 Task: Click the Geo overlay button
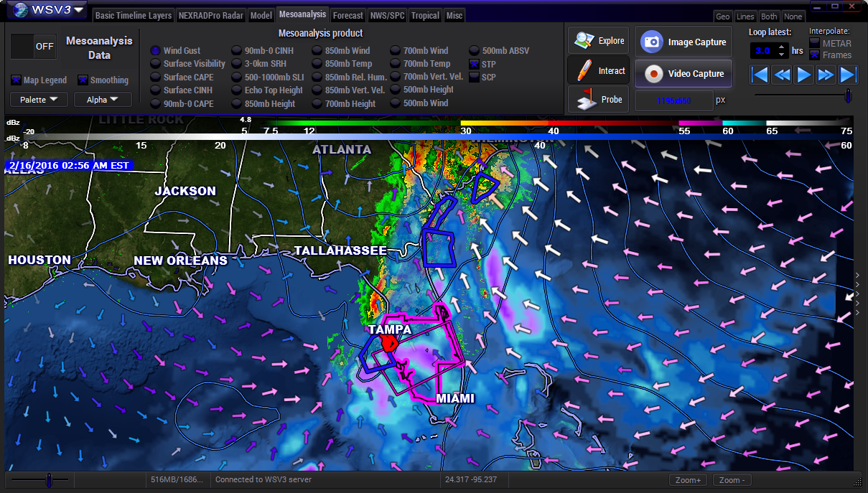pos(722,17)
